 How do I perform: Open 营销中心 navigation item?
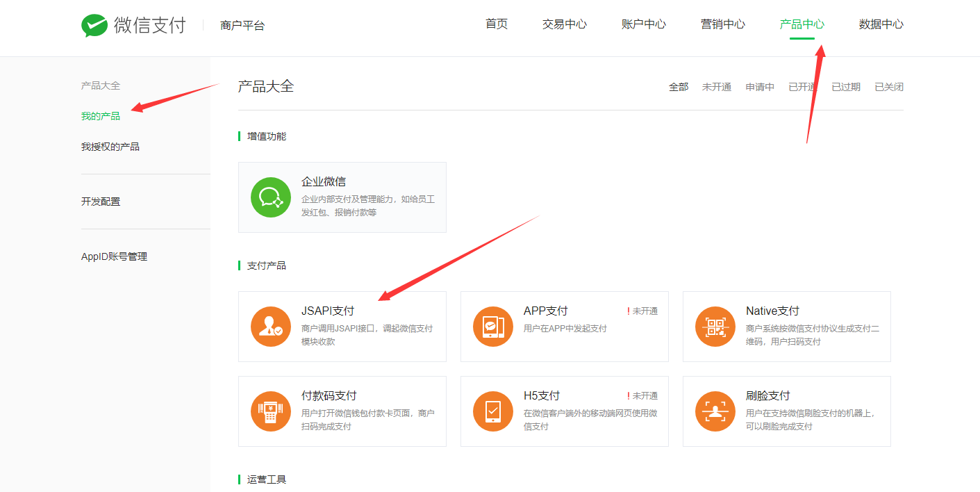(x=723, y=24)
